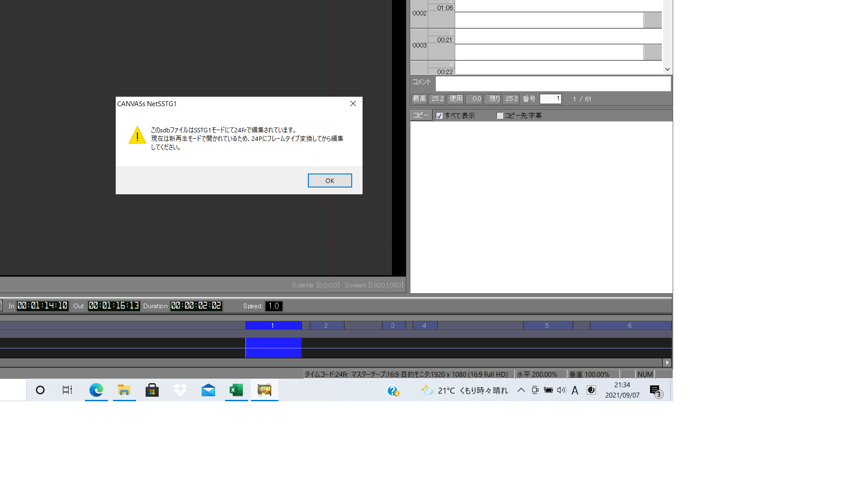Select subtitle segment 5 on timeline

pos(547,326)
